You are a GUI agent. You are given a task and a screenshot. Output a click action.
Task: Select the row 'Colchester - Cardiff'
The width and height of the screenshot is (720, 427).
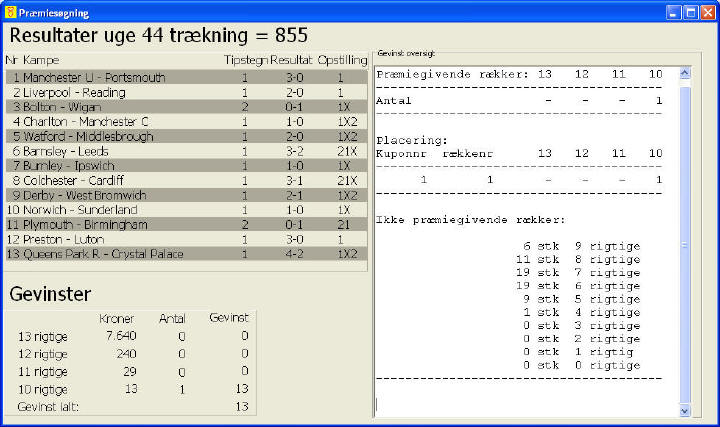click(x=186, y=180)
